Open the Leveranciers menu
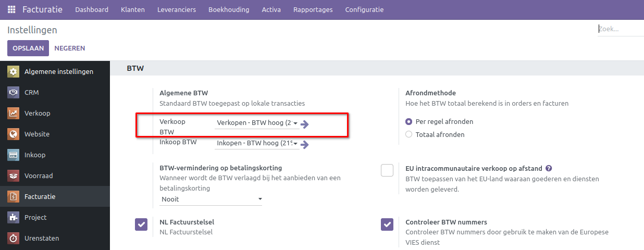This screenshot has width=644, height=250. click(x=177, y=10)
